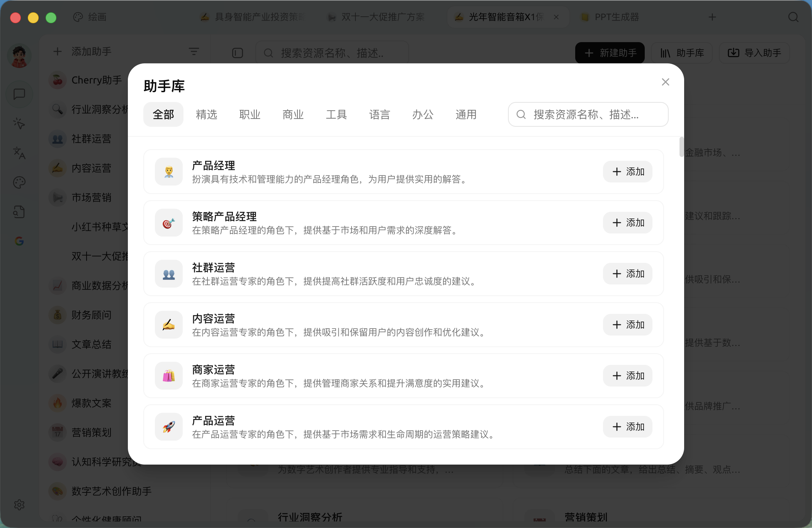Open the chat bubble icon in sidebar

coord(19,94)
